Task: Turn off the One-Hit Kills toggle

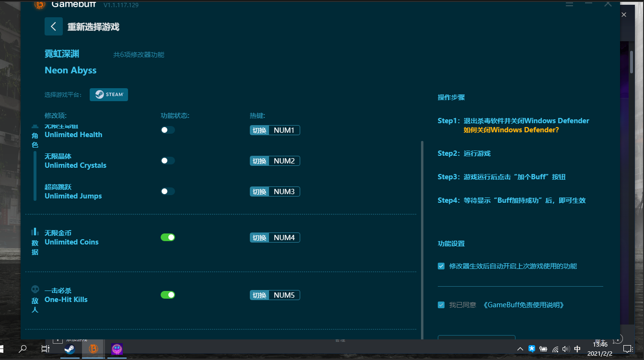Action: 167,295
